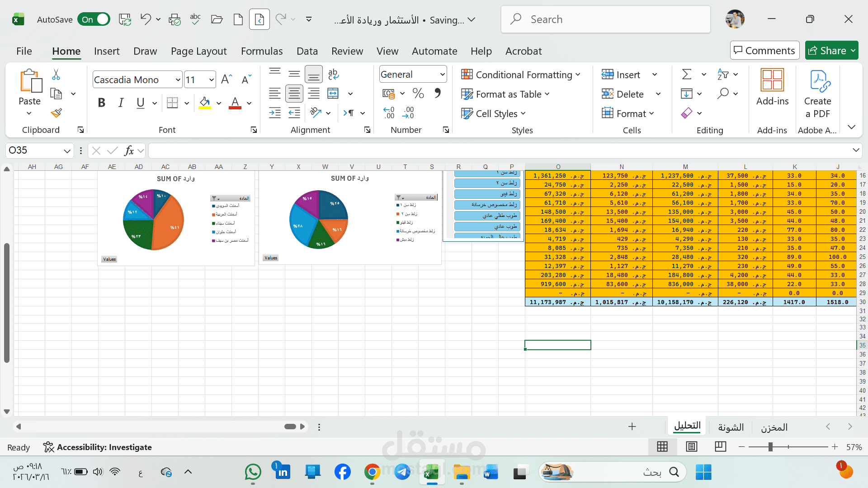Click the zoom slider handle
Image resolution: width=868 pixels, height=488 pixels.
770,447
